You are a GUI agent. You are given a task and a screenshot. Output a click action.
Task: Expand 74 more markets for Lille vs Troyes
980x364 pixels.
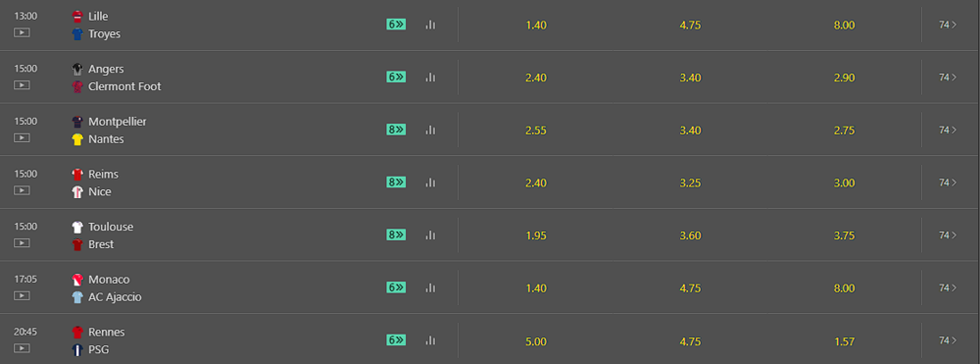[948, 25]
